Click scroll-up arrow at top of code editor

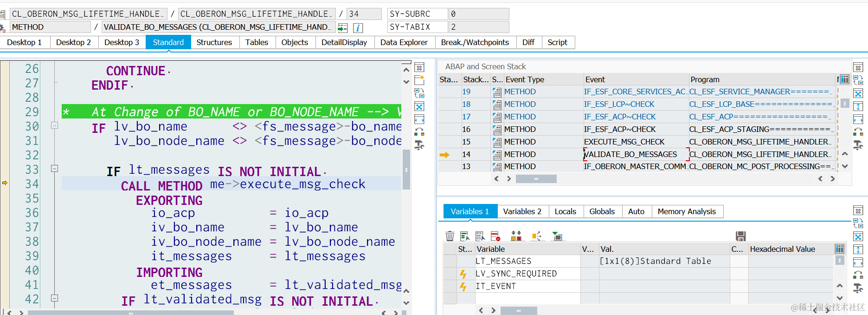point(406,70)
